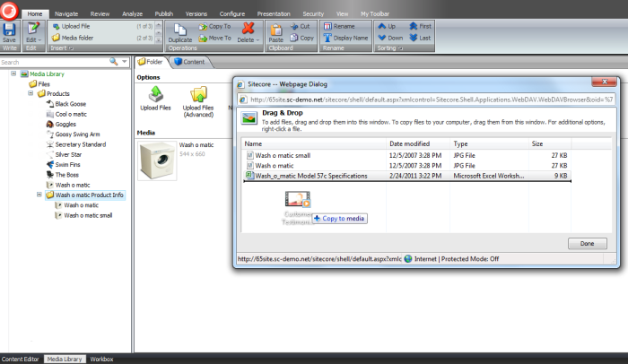Open the Configure ribbon tab
This screenshot has width=628, height=364.
point(232,14)
